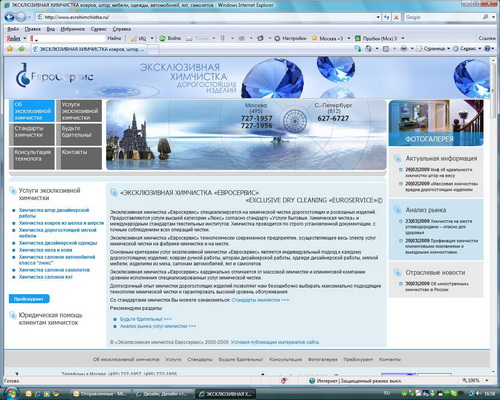Click the Найти search button
Image resolution: width=500 pixels, height=400 pixels.
tap(114, 39)
